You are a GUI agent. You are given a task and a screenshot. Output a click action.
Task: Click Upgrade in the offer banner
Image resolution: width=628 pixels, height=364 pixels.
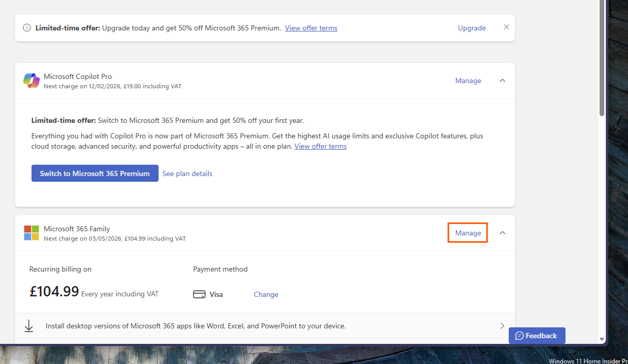472,28
